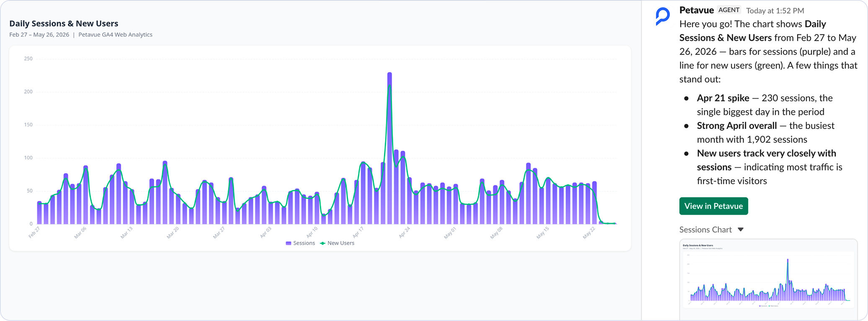868x321 pixels.
Task: Collapse the Sessions Chart attachment arrow
Action: (x=741, y=229)
